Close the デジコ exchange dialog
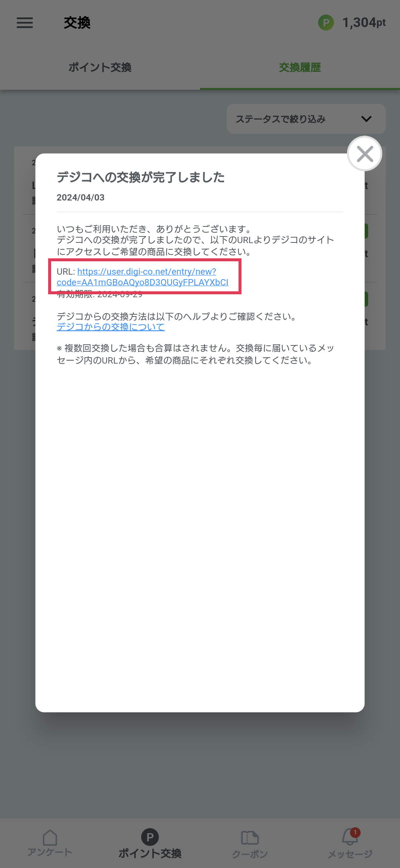The width and height of the screenshot is (400, 868). 365,154
